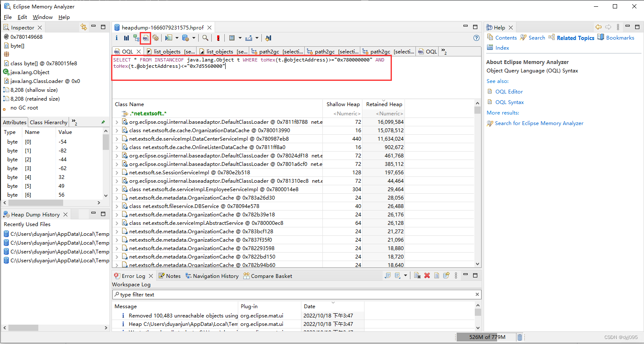This screenshot has width=644, height=344.
Task: Click the Open Query Browser icon
Action: (185, 38)
